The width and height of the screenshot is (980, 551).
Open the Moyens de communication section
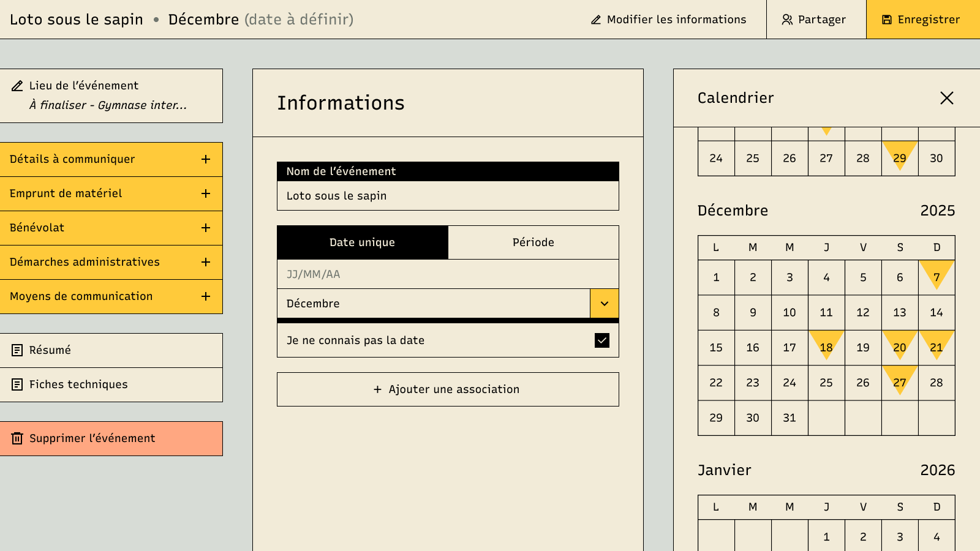206,296
